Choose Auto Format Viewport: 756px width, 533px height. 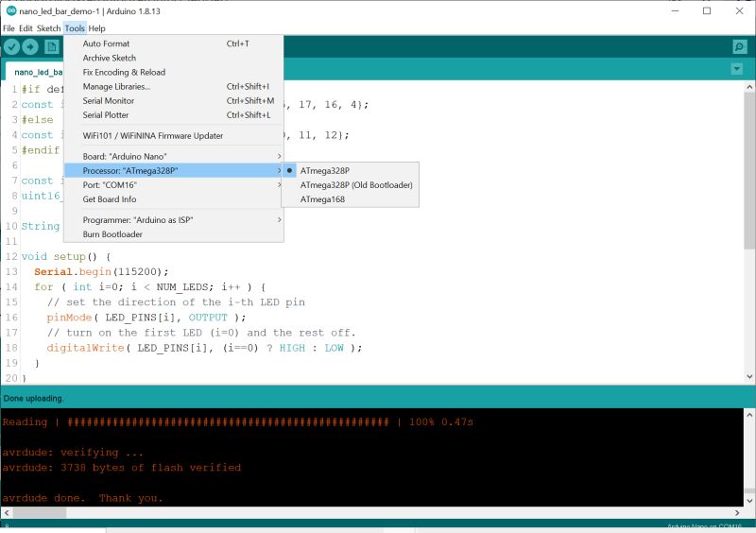pos(174,43)
